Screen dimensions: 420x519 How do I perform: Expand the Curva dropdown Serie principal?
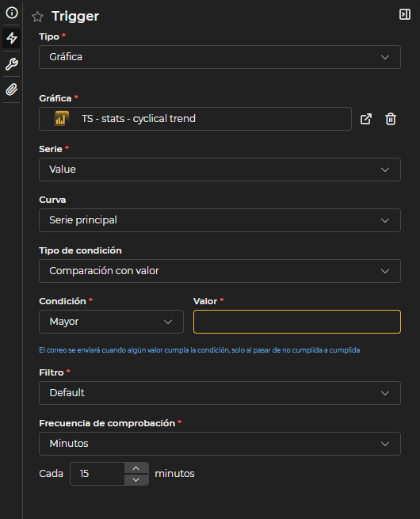coord(220,220)
